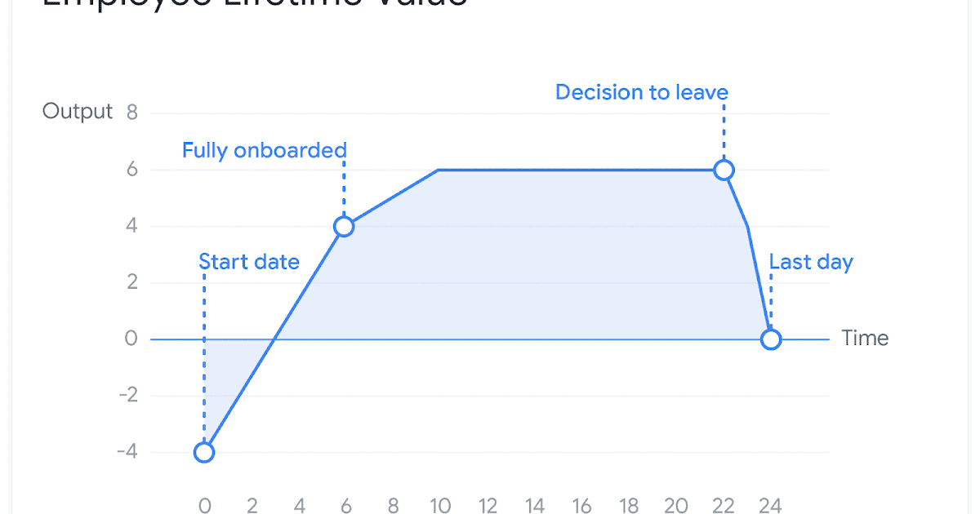Click the y-axis value 6

point(132,170)
